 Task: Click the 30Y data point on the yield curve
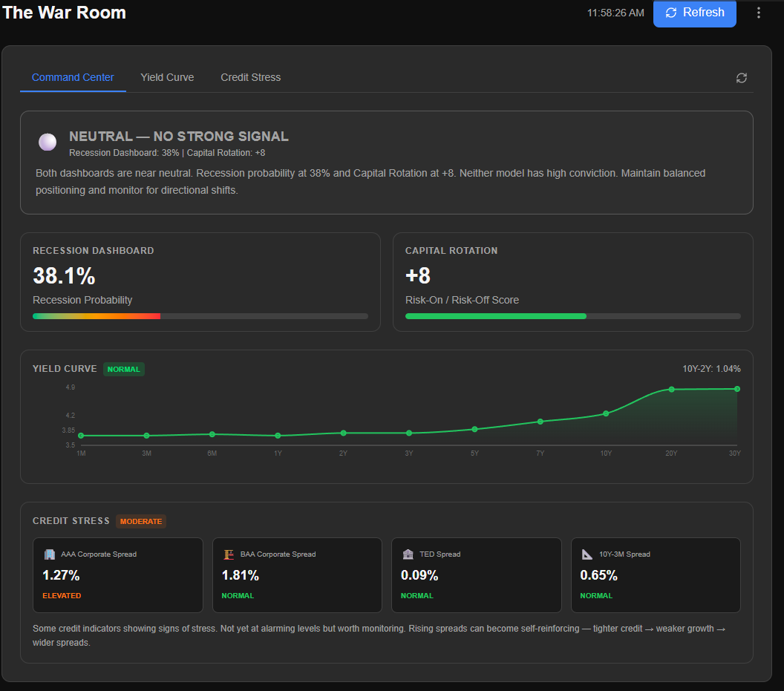click(736, 388)
